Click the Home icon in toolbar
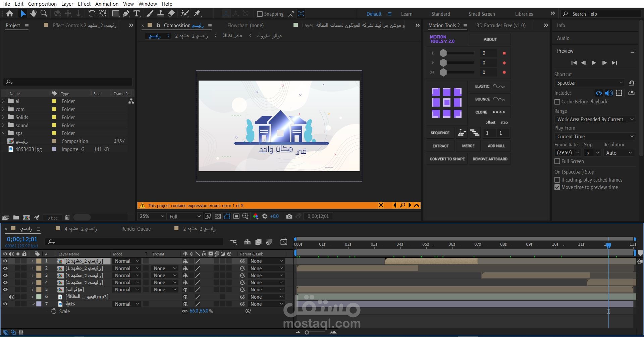The width and height of the screenshot is (644, 337). [x=10, y=14]
